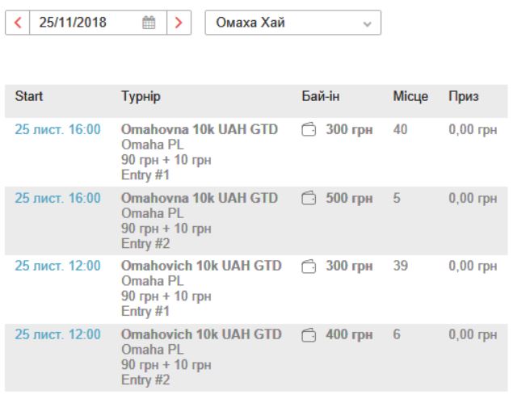Select Omahovna 10k UAH GTD first tournament name
The width and height of the screenshot is (513, 420).
pyautogui.click(x=199, y=130)
